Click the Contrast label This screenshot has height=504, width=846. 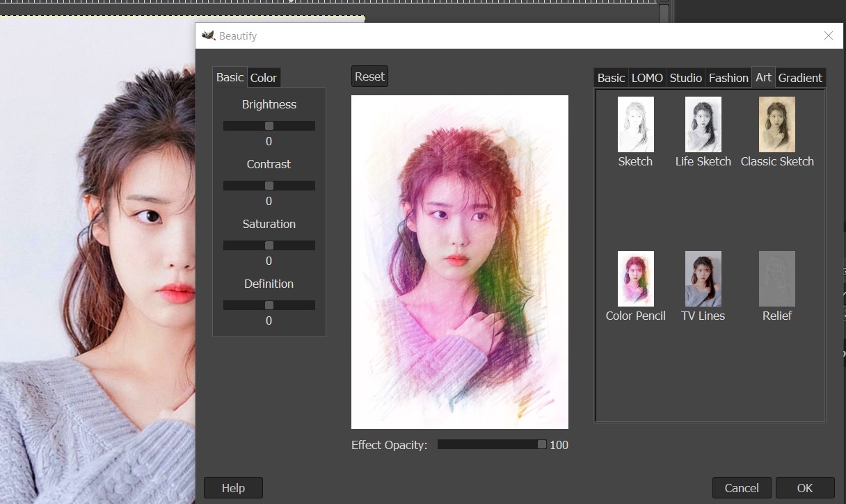pos(269,164)
